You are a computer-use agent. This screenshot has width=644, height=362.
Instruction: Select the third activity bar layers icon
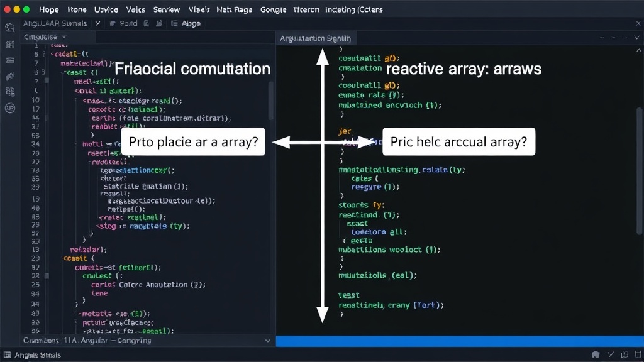pyautogui.click(x=10, y=60)
